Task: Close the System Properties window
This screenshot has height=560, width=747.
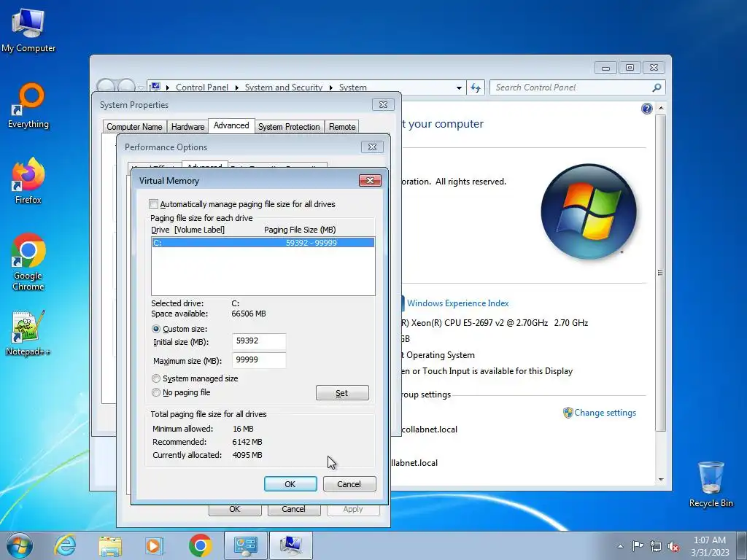Action: click(x=383, y=105)
